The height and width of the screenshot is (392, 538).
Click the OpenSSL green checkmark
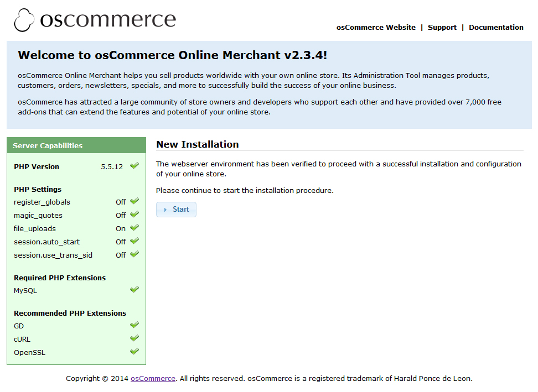[x=134, y=352]
